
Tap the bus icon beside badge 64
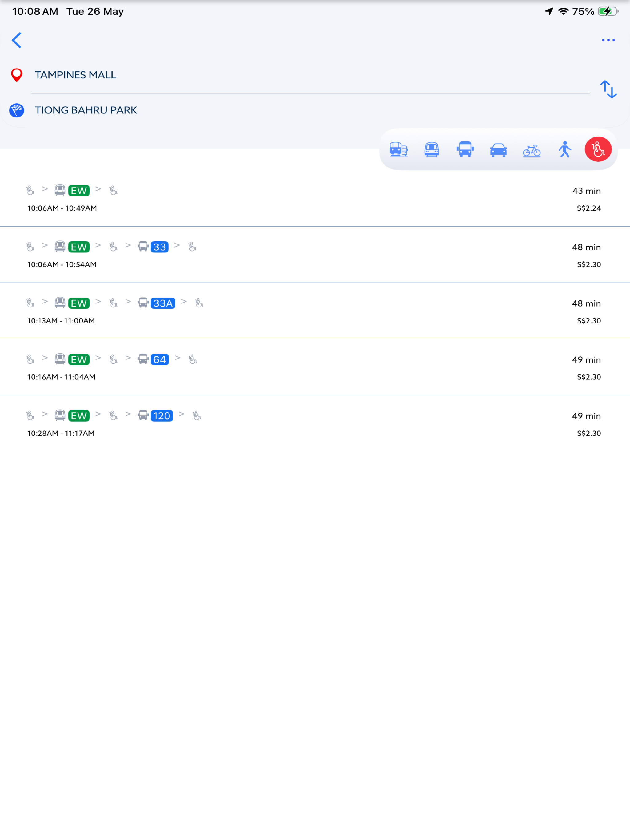point(143,359)
